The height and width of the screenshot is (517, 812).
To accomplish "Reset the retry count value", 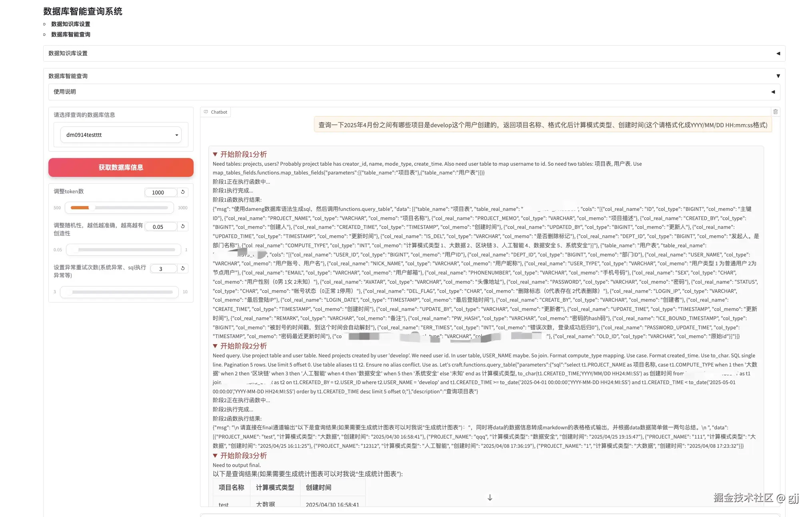I will click(183, 269).
